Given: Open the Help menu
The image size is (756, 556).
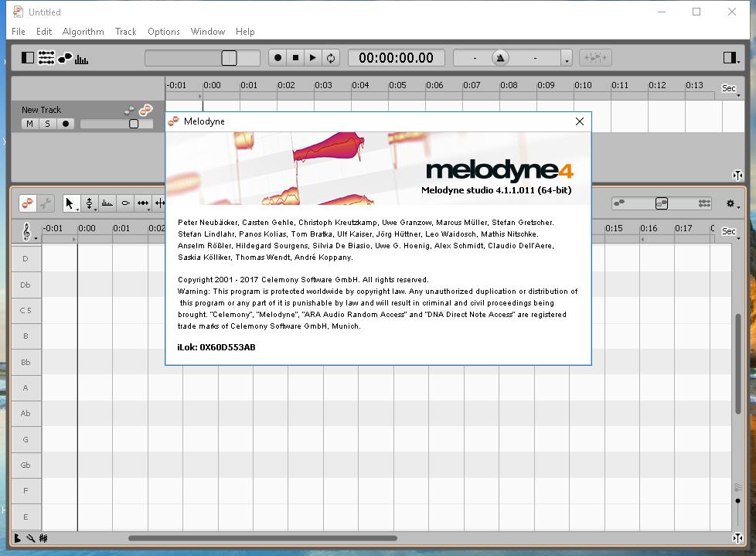Looking at the screenshot, I should click(x=245, y=32).
